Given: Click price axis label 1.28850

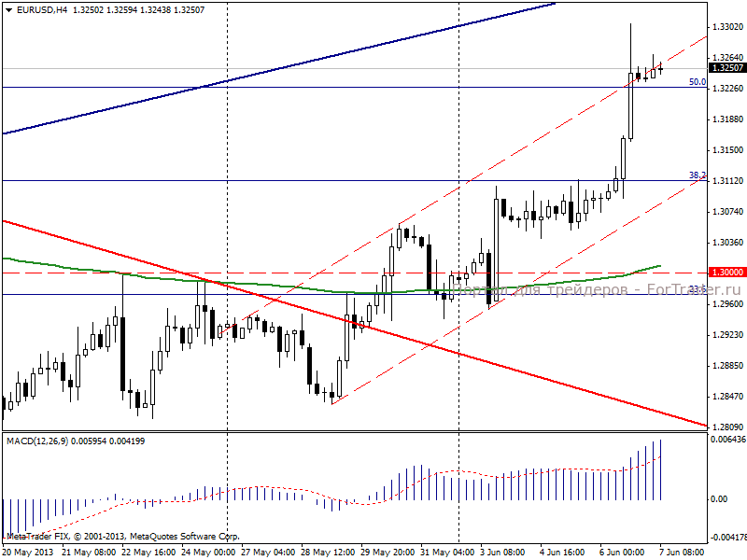Looking at the screenshot, I should tap(727, 366).
